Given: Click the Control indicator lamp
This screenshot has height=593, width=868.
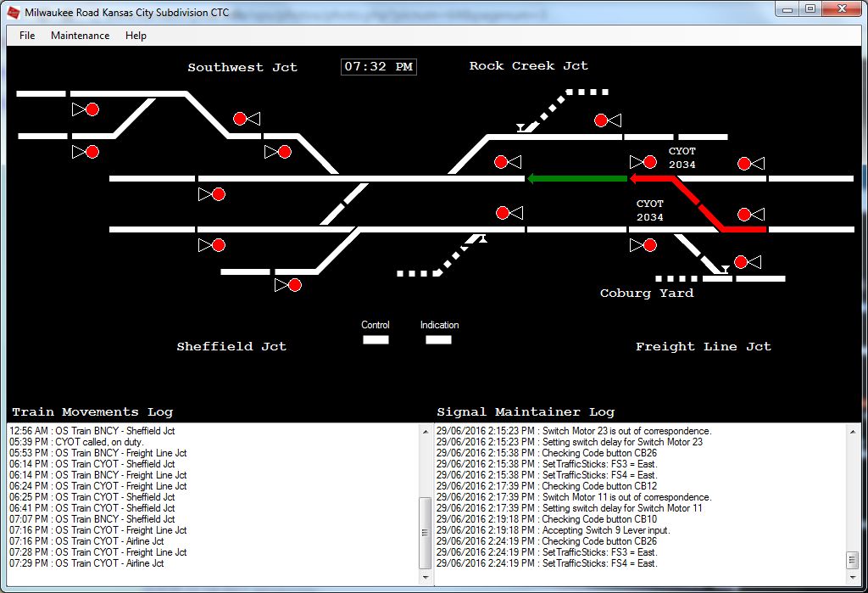Looking at the screenshot, I should (376, 339).
